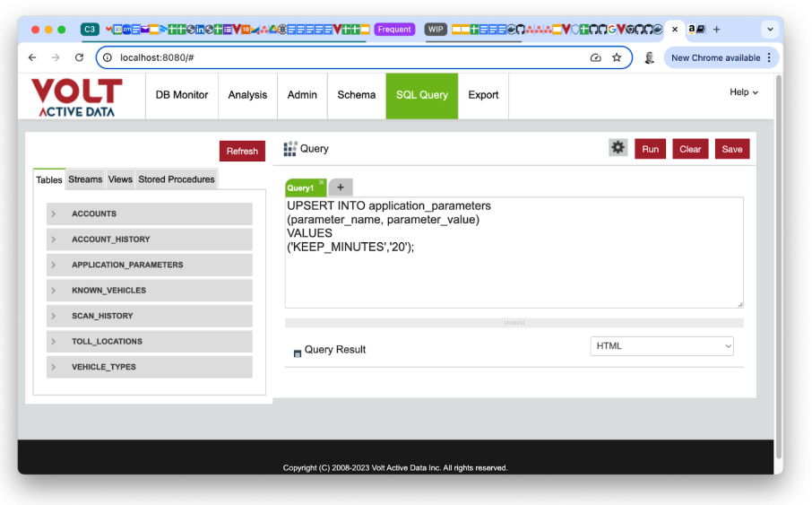Clear the query editor

pyautogui.click(x=690, y=149)
